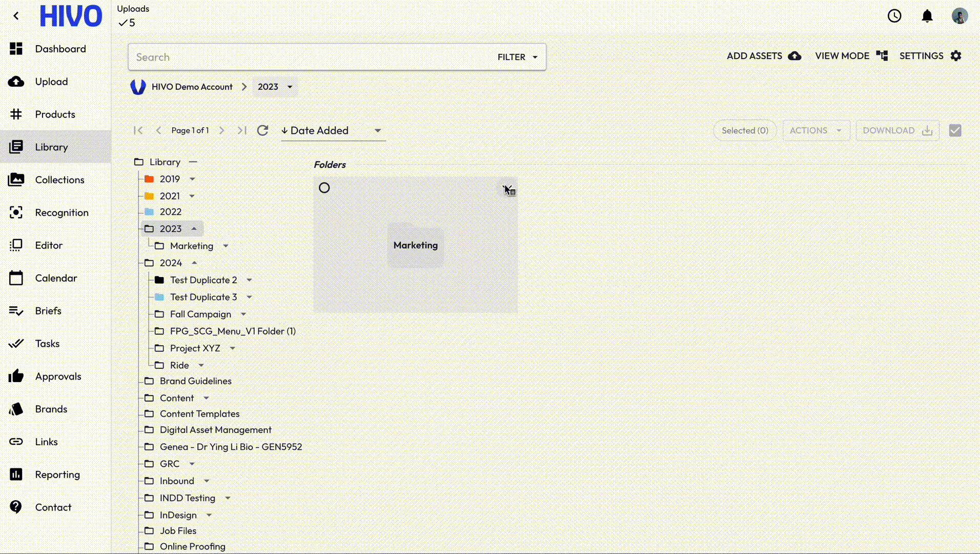
Task: Click the refresh icon beside pagination
Action: 262,130
